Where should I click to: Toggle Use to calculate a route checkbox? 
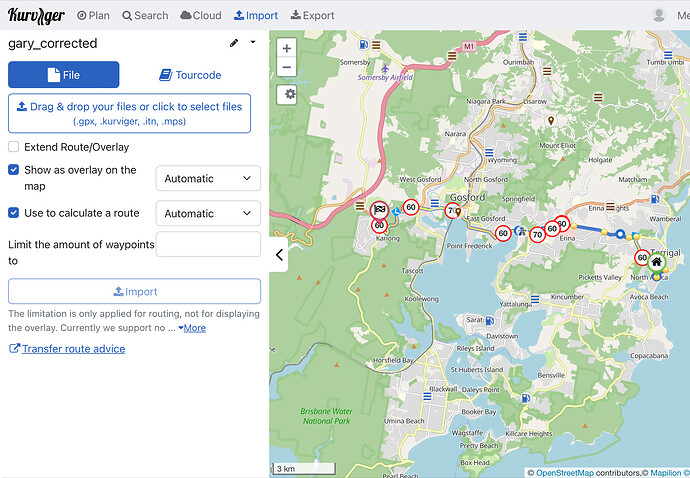(x=14, y=213)
